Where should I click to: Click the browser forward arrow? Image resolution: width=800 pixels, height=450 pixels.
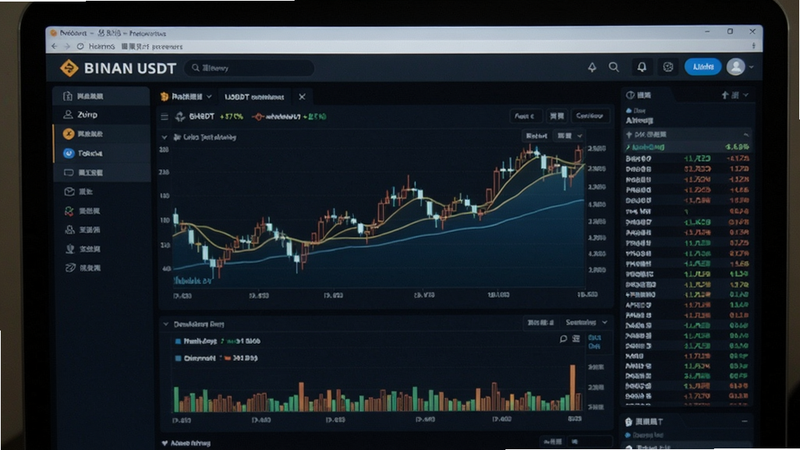coord(67,46)
